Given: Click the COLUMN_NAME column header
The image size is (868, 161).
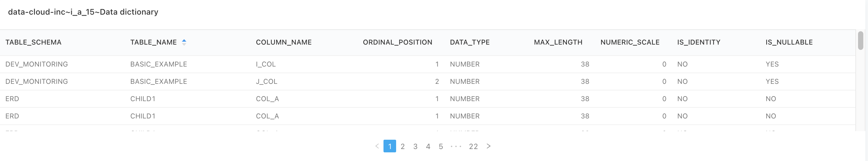Looking at the screenshot, I should click(284, 42).
